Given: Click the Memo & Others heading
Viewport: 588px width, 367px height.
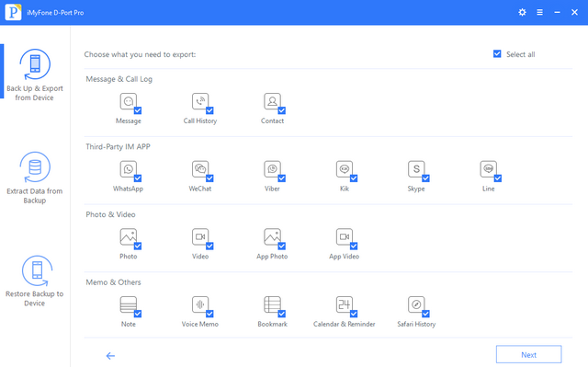Looking at the screenshot, I should 113,282.
